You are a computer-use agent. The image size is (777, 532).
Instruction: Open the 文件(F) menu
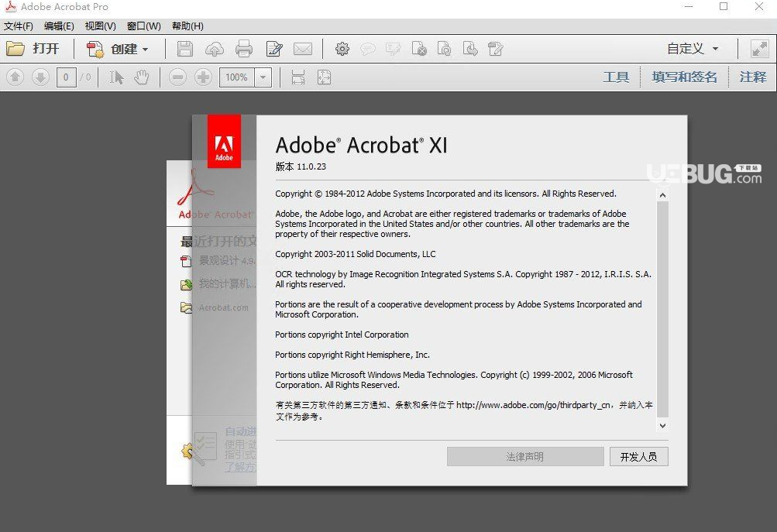tap(19, 26)
